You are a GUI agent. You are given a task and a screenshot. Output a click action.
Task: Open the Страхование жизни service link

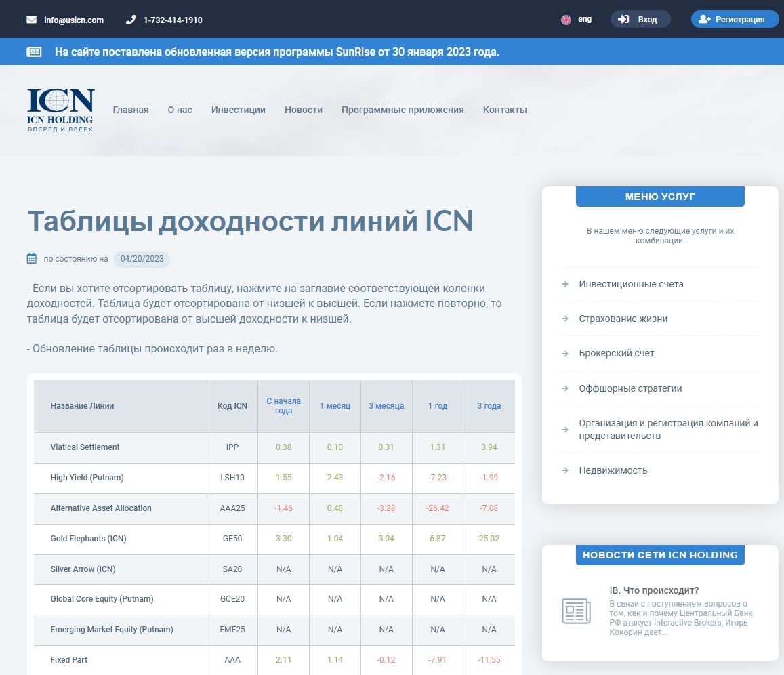pyautogui.click(x=623, y=319)
